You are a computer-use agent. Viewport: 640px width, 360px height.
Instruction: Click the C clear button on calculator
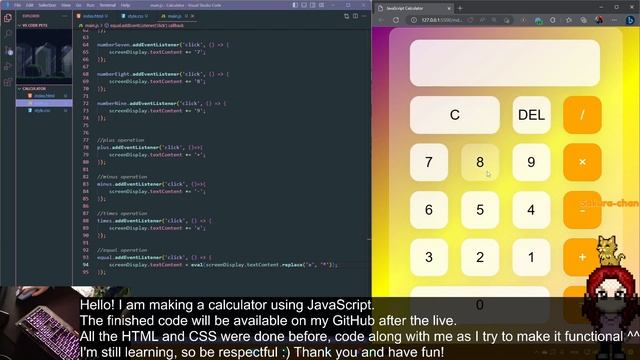pos(455,115)
